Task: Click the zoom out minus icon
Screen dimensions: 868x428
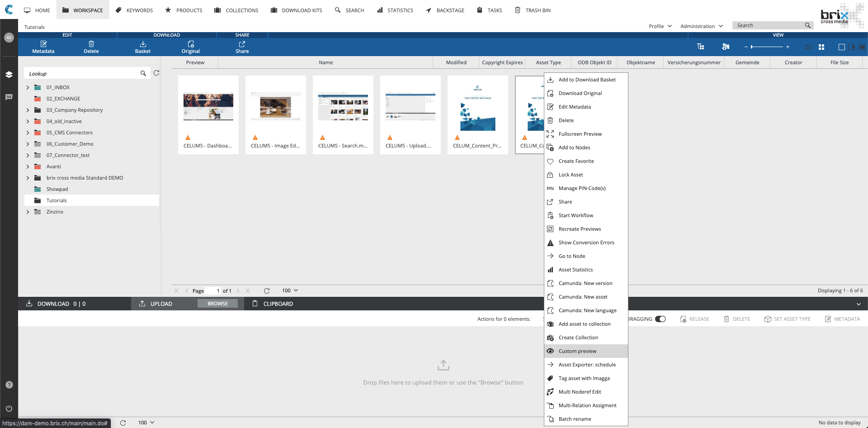Action: (746, 47)
